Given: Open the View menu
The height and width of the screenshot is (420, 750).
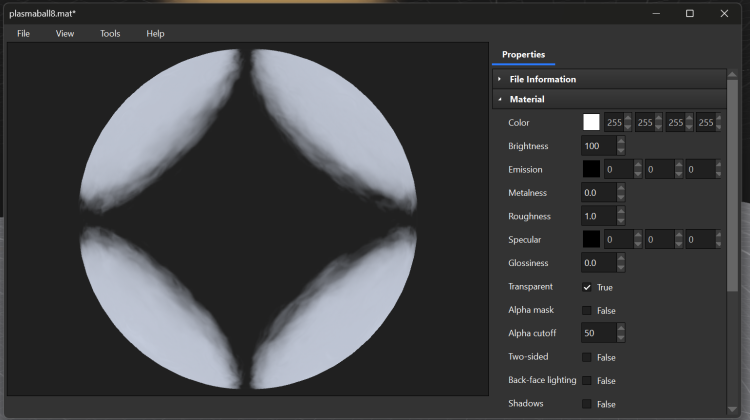Looking at the screenshot, I should (65, 33).
